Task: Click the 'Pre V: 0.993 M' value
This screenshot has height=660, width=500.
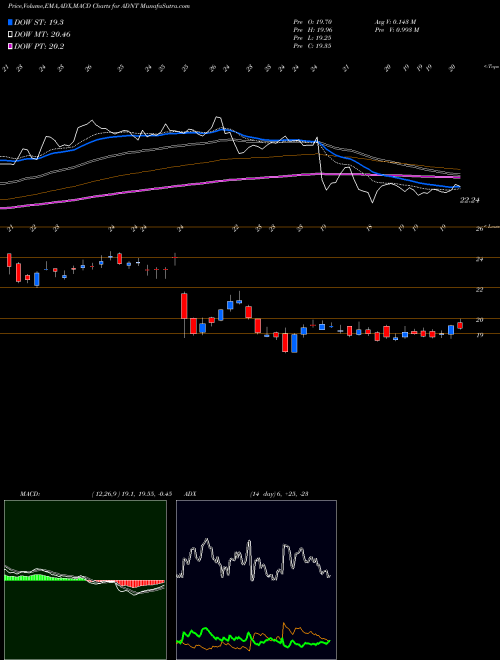Action: [x=396, y=29]
